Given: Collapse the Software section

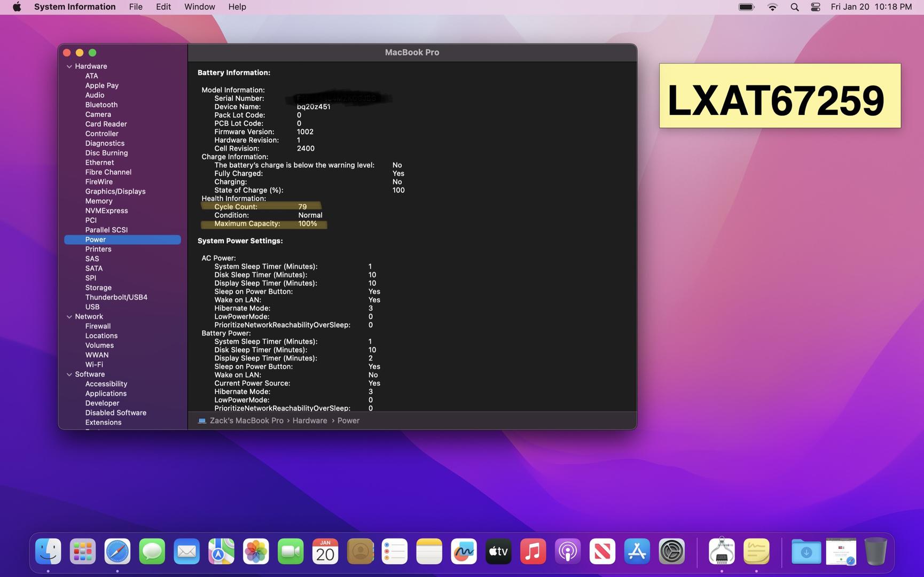Looking at the screenshot, I should coord(69,375).
